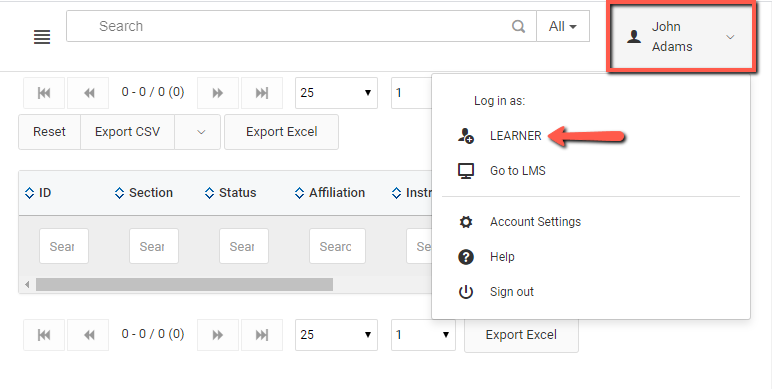This screenshot has height=389, width=772.
Task: Open top page number dropdown showing 1
Action: (x=412, y=93)
